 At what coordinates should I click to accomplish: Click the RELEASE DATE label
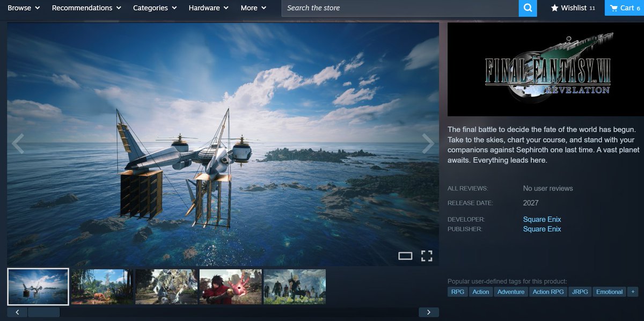(470, 203)
